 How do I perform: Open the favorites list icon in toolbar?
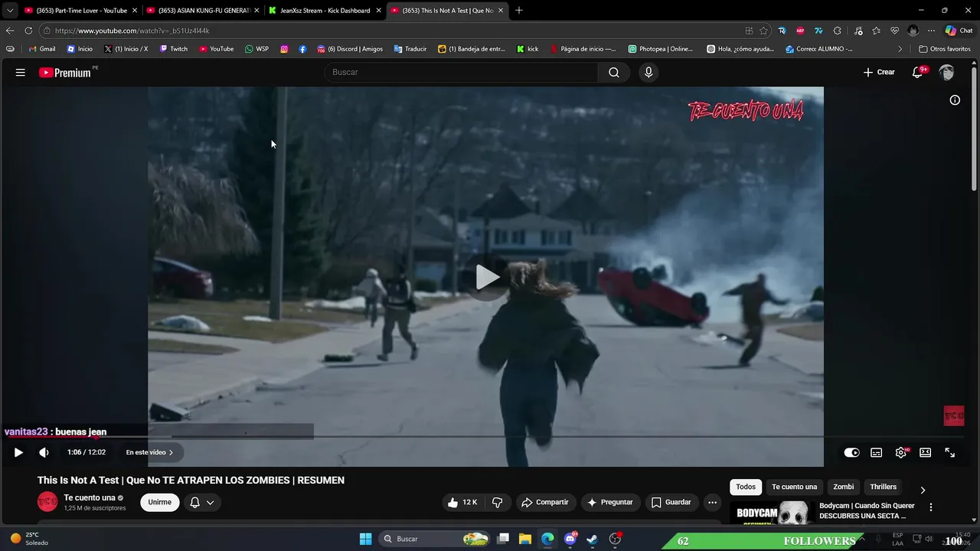coord(876,31)
